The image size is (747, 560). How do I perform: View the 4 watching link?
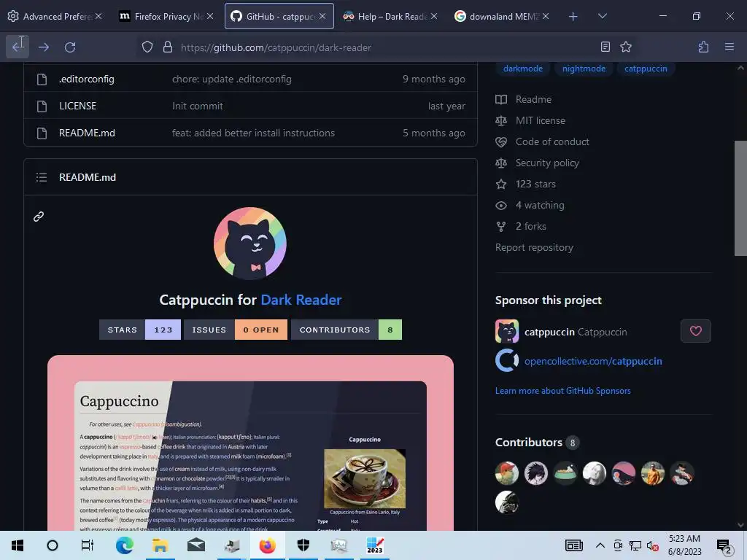(x=540, y=205)
